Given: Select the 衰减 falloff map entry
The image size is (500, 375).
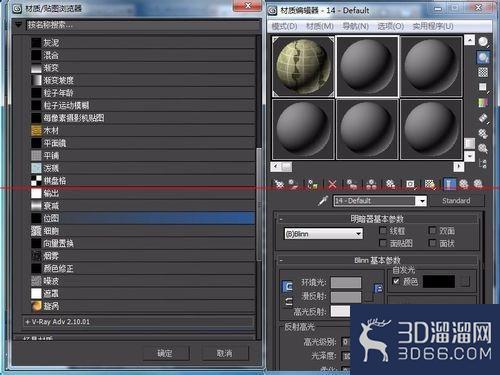Looking at the screenshot, I should coord(143,206).
